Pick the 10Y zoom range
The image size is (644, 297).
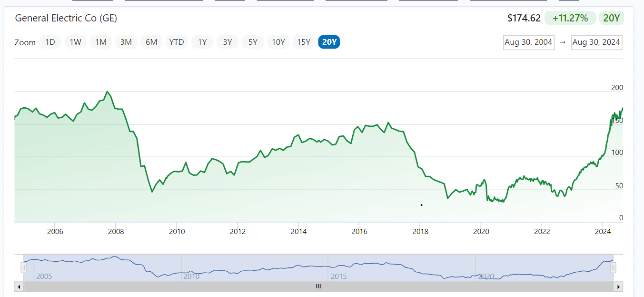coord(278,42)
